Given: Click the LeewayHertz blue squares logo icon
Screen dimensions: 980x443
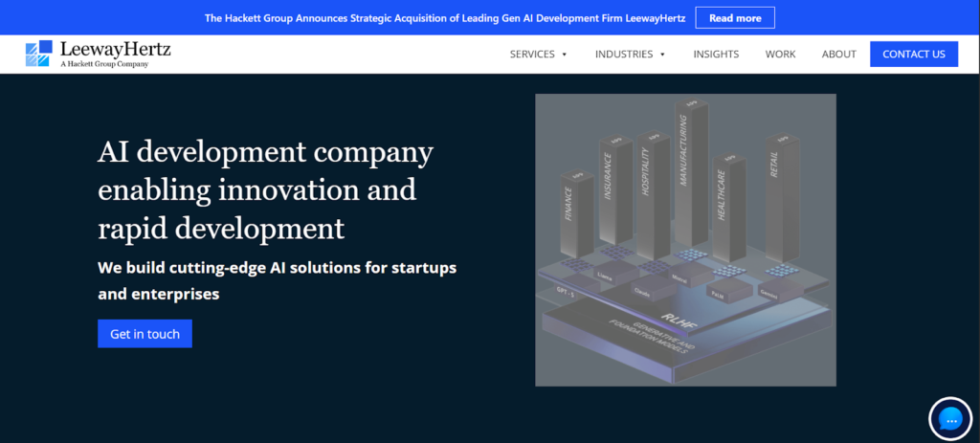Looking at the screenshot, I should tap(38, 54).
